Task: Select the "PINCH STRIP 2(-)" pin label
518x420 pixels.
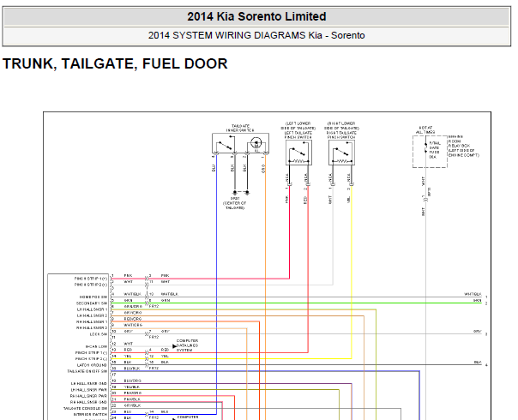Action: pyautogui.click(x=91, y=359)
